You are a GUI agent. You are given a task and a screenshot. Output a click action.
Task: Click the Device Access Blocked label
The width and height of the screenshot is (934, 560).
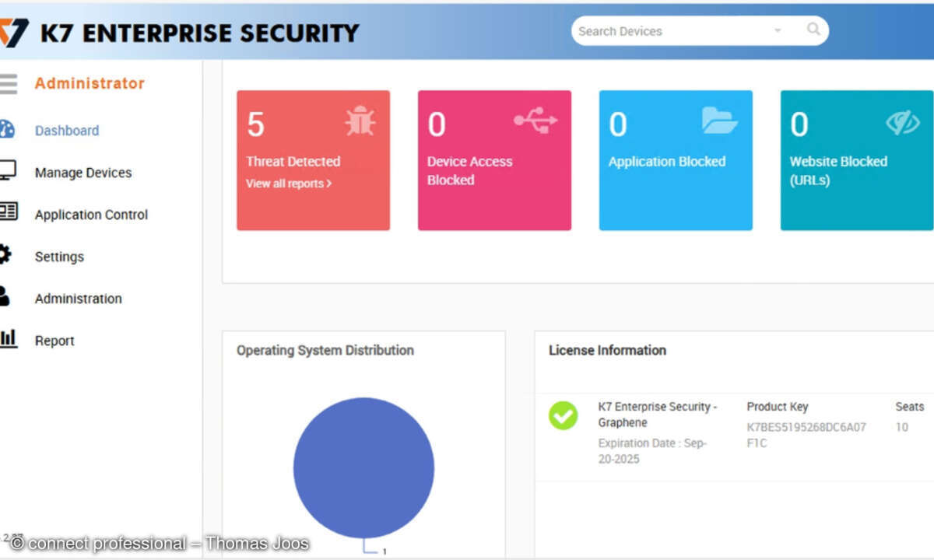click(469, 170)
